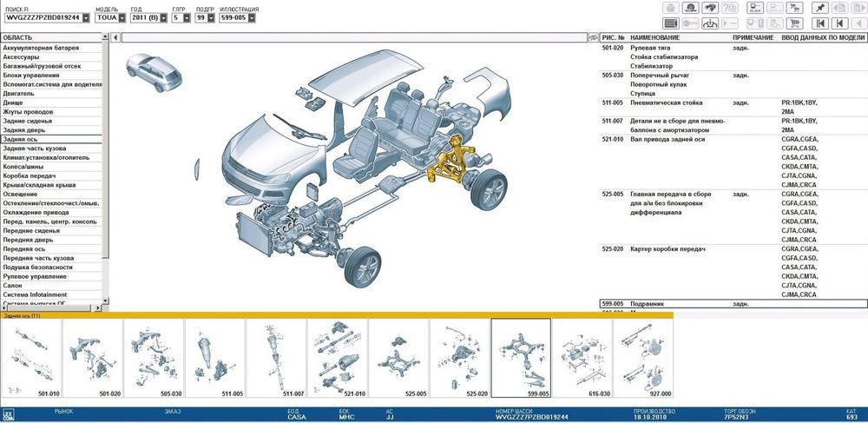Select Блоки управления area
Viewport: 868px width, 423px height.
pyautogui.click(x=51, y=76)
